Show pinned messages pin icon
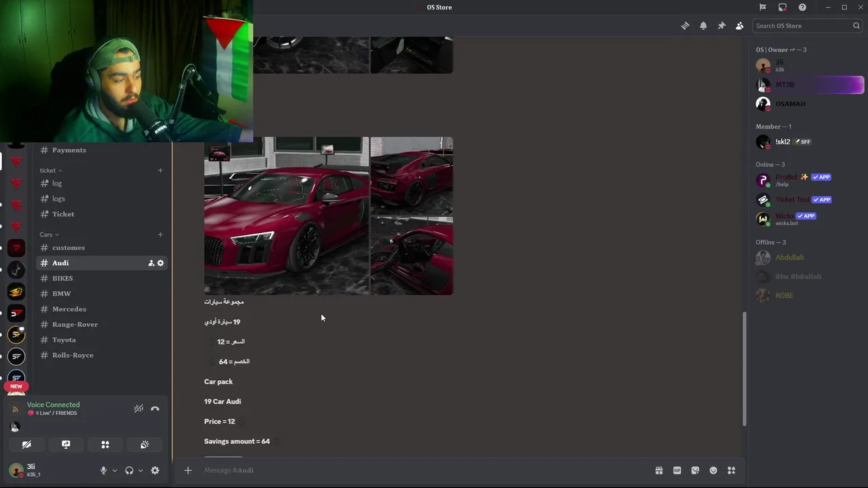The width and height of the screenshot is (868, 488). pyautogui.click(x=722, y=26)
